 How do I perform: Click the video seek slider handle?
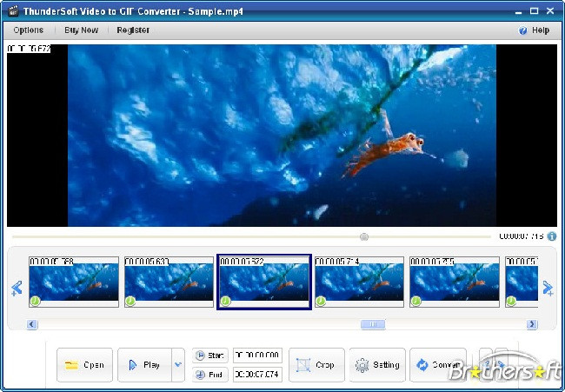point(364,236)
